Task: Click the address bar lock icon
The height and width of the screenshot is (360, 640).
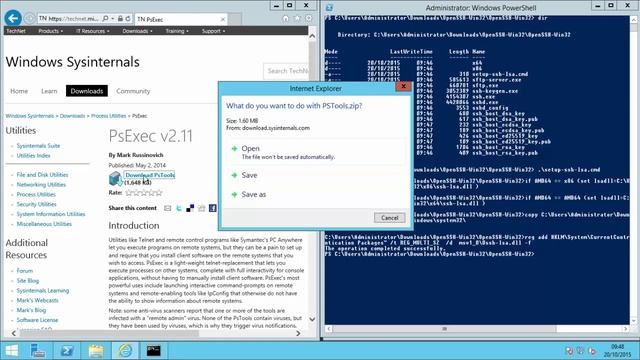Action: 120,19
